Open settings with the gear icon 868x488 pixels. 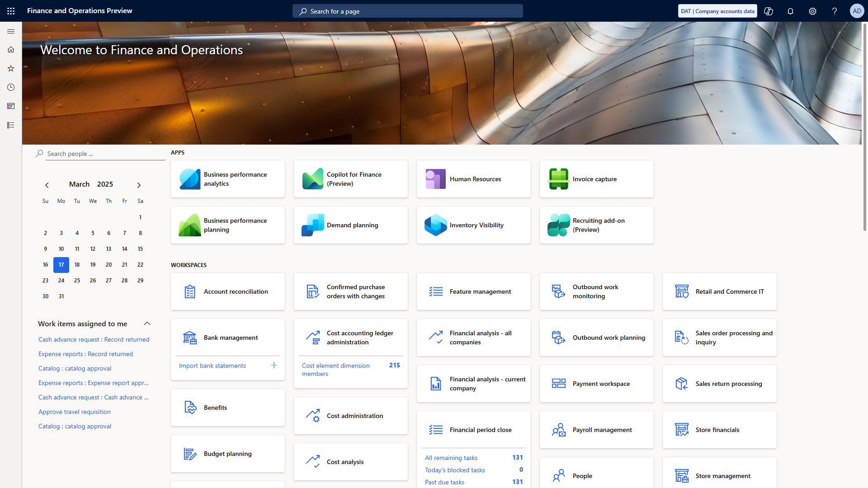(x=812, y=11)
